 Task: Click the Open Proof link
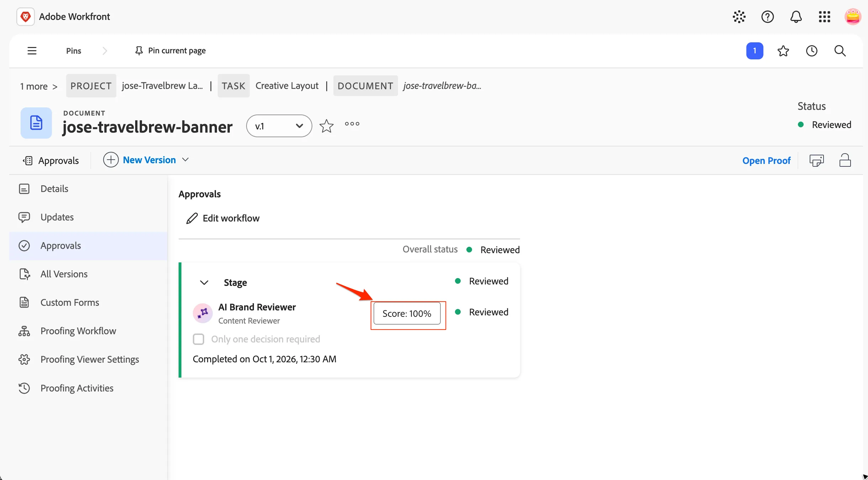tap(766, 160)
